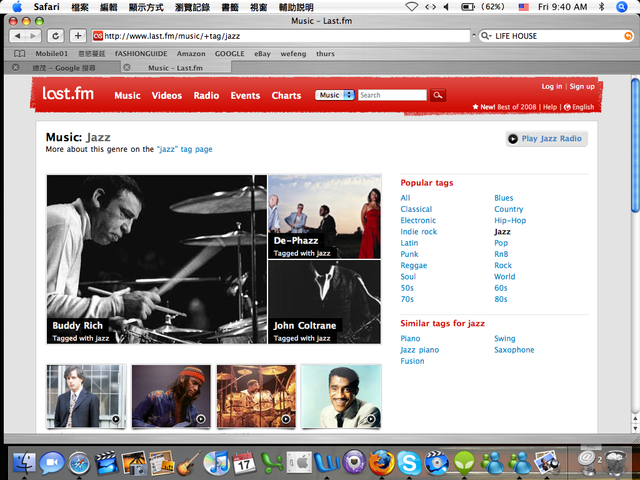Go back with the Safari back arrow
This screenshot has height=480, width=640.
17,36
